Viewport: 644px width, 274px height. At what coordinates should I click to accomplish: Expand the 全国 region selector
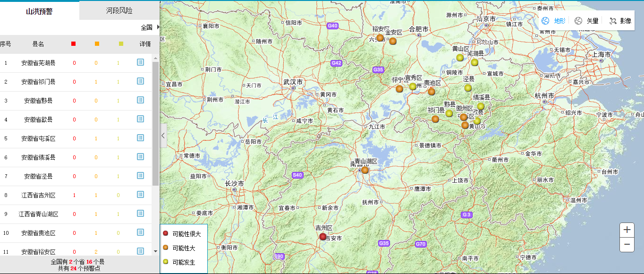coord(150,27)
